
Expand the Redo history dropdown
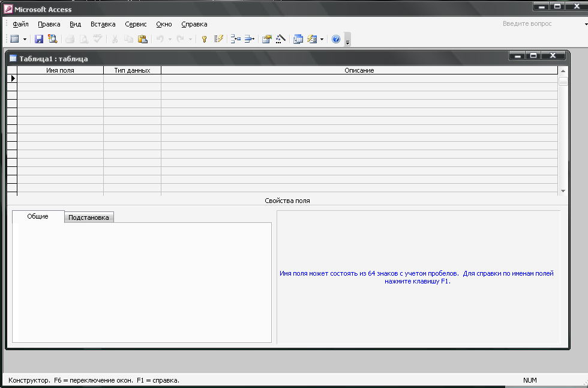click(191, 39)
